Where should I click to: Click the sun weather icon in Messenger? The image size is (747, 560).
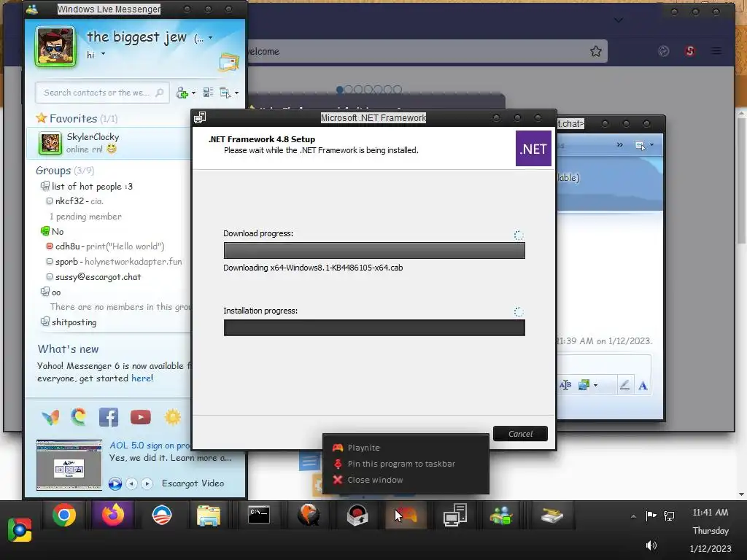pos(172,417)
